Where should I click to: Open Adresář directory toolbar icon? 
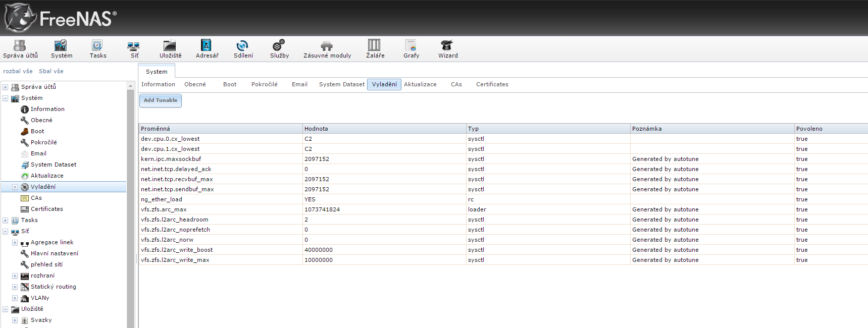pyautogui.click(x=207, y=49)
